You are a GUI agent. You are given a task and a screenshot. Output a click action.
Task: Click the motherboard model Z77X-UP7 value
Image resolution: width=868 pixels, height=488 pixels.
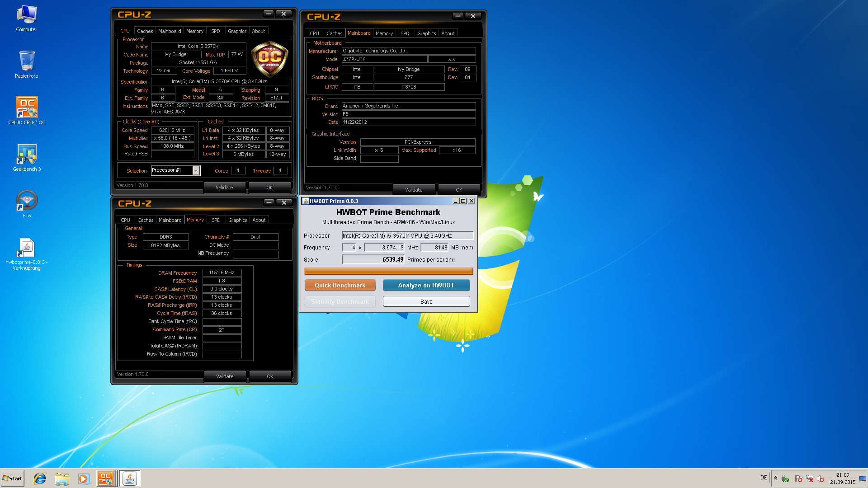tap(384, 59)
